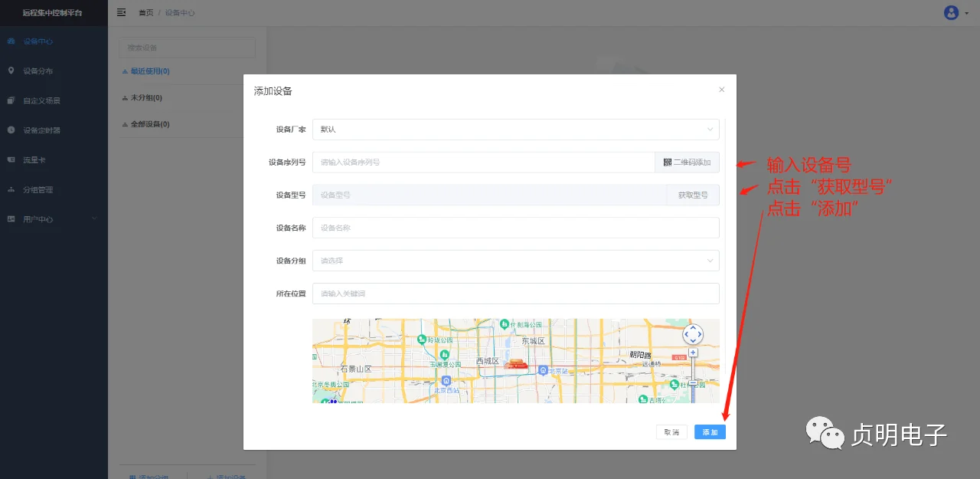Click the 设备序列号 input field

tap(484, 162)
